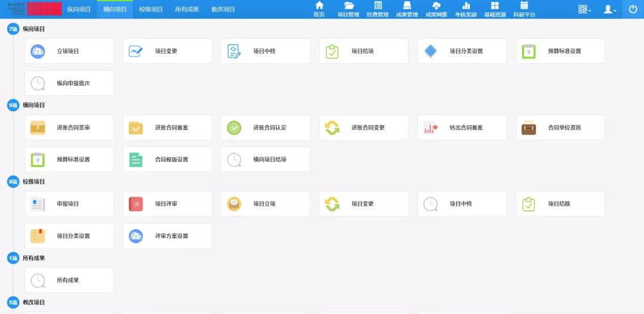Open 项目管理 folder icon in top bar
Viewport: 644px width, 314px height.
click(x=348, y=6)
